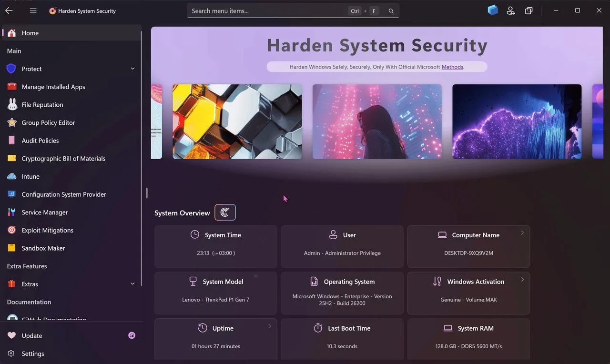Click the Exploit Mitigations target icon
Screen dimensions: 610x364
tap(11, 230)
